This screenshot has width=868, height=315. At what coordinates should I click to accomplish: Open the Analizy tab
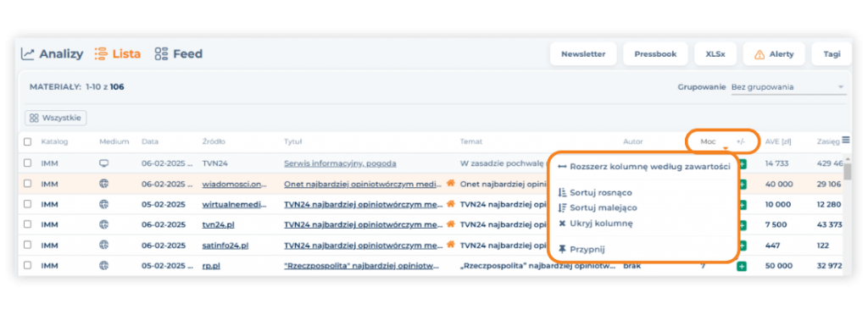(52, 54)
